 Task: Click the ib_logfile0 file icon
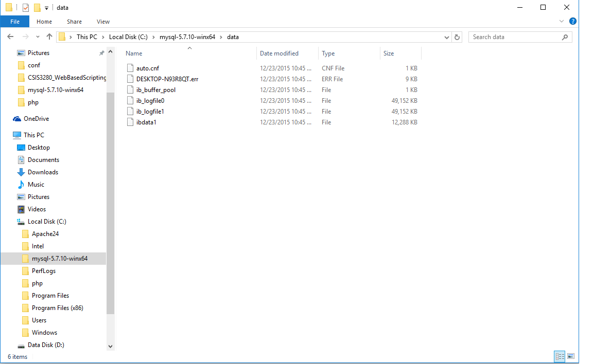click(x=130, y=101)
